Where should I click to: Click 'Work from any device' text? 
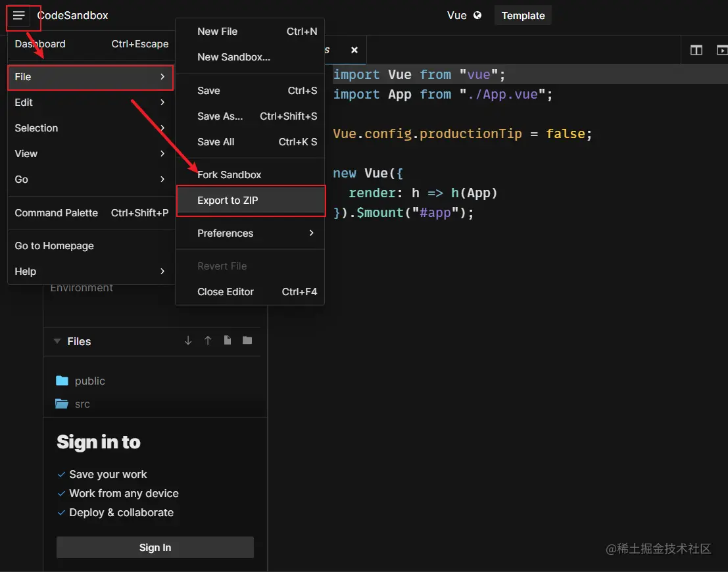click(124, 493)
